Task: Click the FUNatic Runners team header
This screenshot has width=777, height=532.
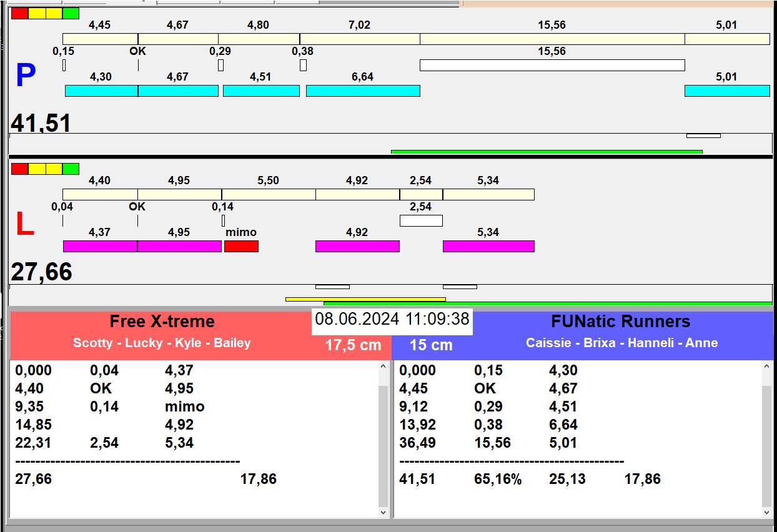Action: [x=620, y=322]
